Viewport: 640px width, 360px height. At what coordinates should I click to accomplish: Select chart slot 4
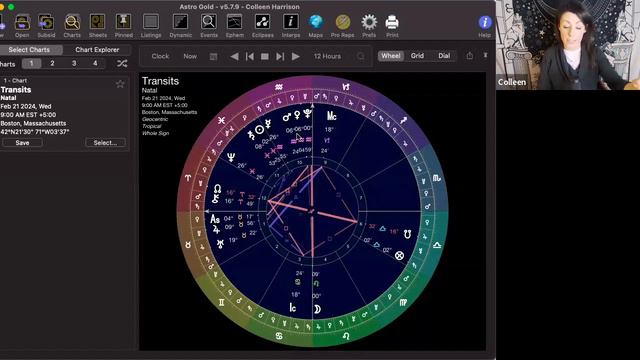point(95,63)
